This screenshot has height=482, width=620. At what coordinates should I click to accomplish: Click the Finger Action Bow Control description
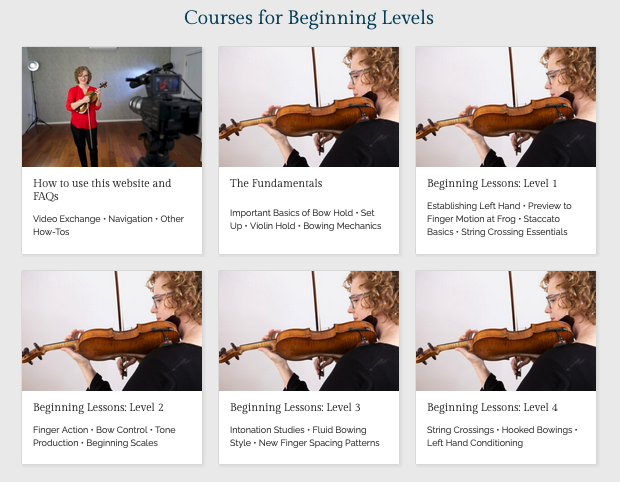[x=104, y=436]
